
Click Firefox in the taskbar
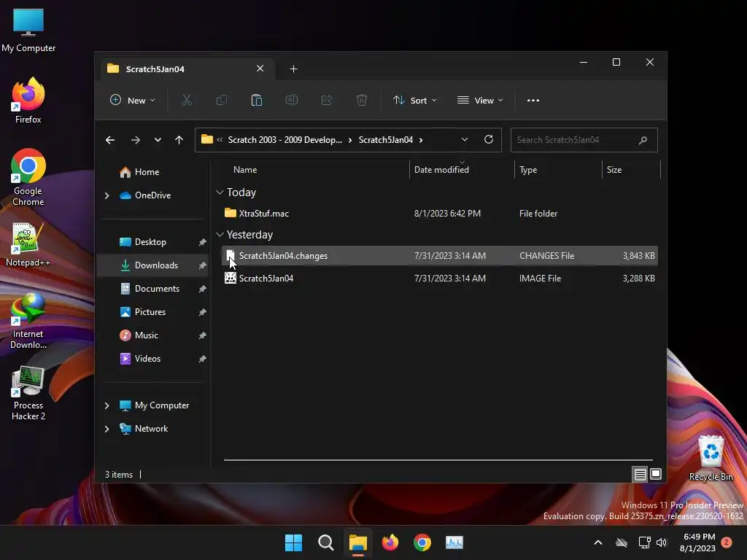(x=390, y=542)
